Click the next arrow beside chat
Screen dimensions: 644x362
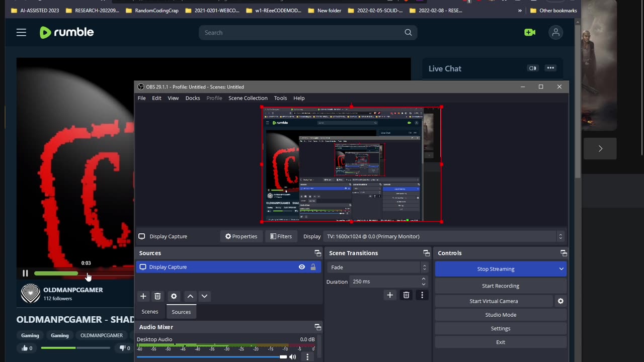pos(600,149)
